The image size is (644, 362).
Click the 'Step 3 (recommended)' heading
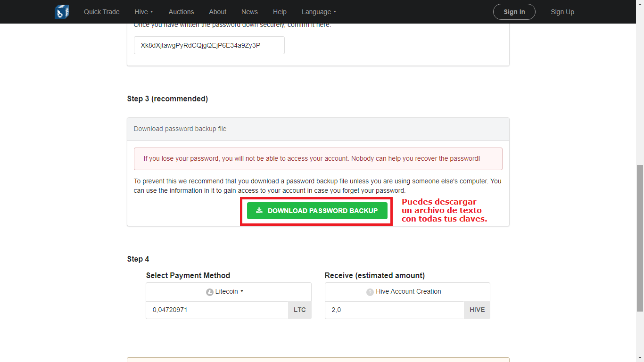click(x=167, y=99)
